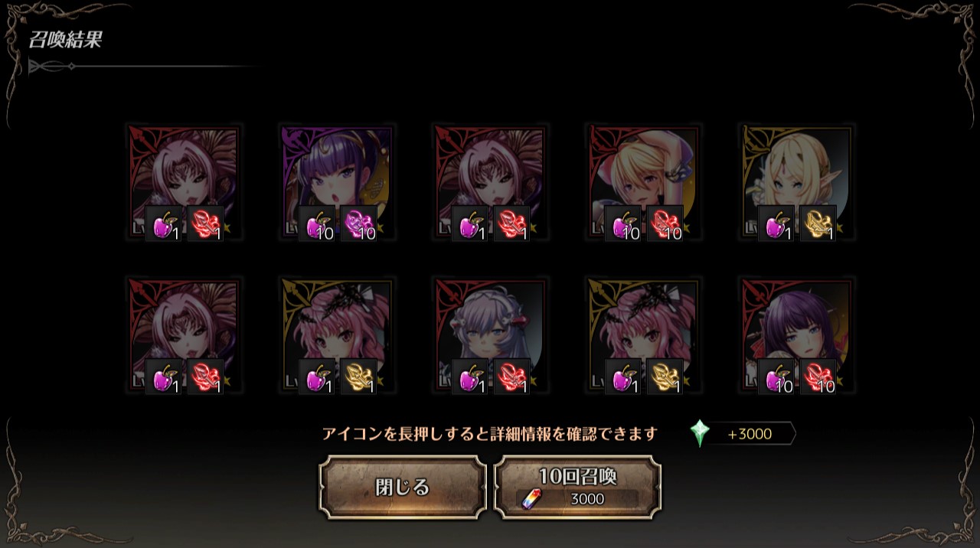Image resolution: width=980 pixels, height=548 pixels.
Task: Close the summon results with 閉じる
Action: point(403,488)
